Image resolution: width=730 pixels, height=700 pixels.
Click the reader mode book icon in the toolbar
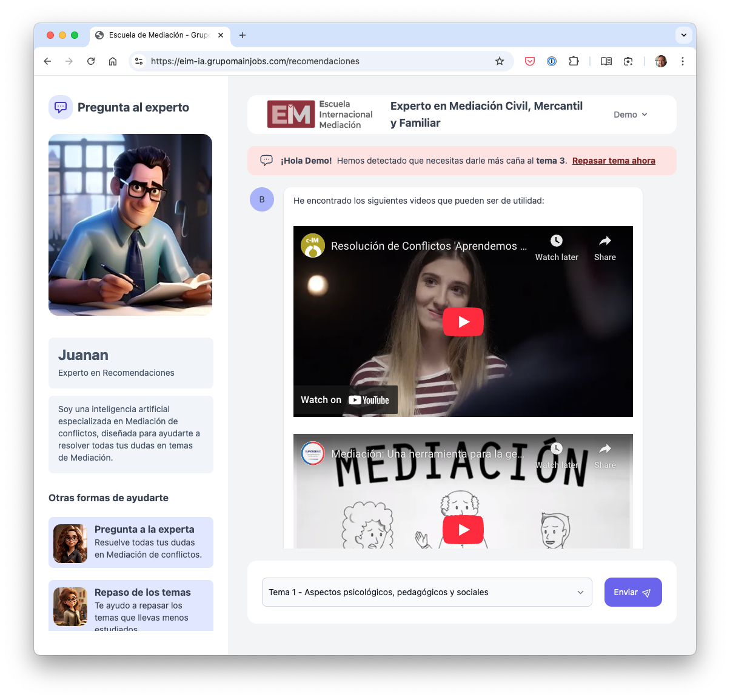pos(606,61)
